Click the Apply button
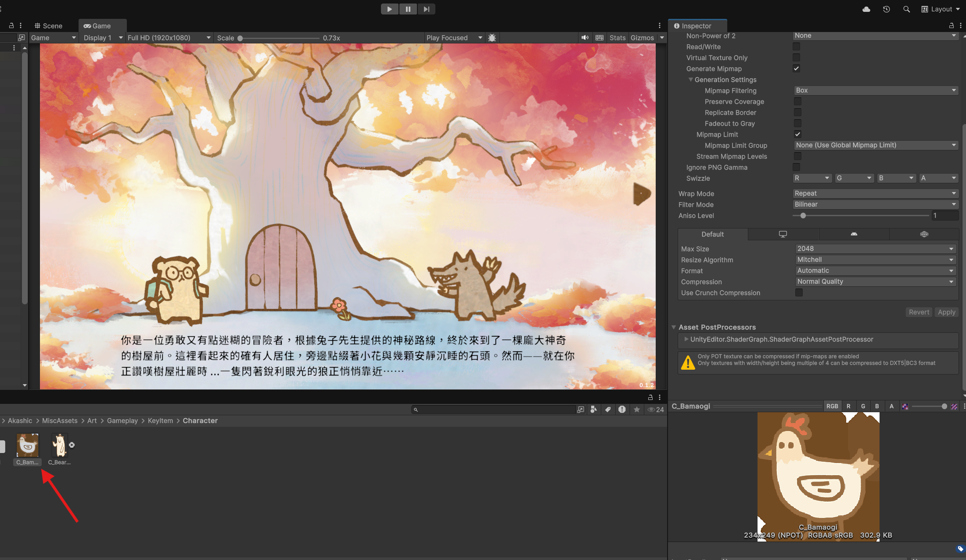966x560 pixels. click(946, 312)
